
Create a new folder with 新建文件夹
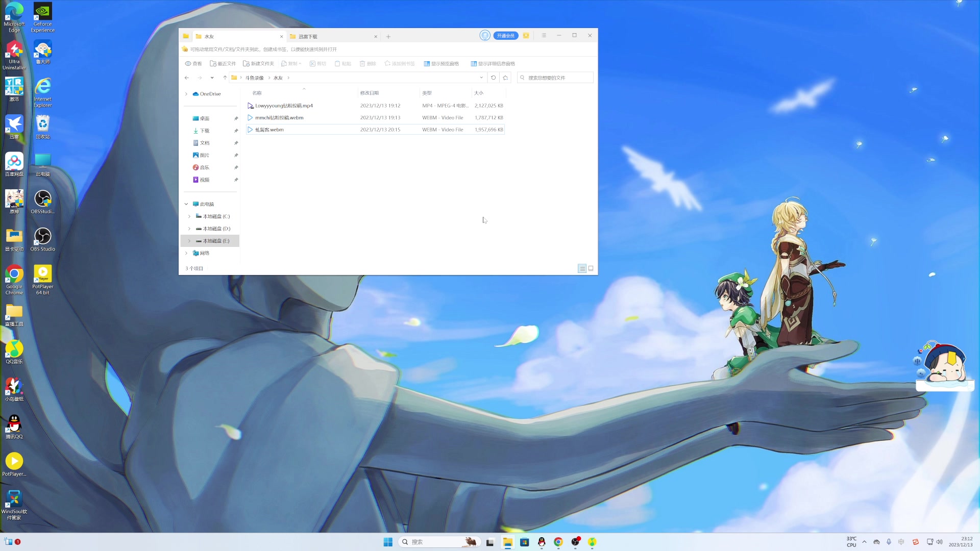click(x=258, y=64)
